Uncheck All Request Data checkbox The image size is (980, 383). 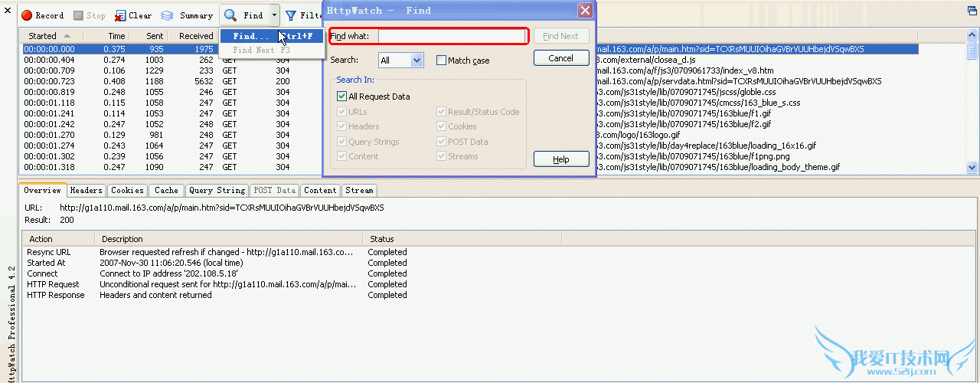pyautogui.click(x=342, y=97)
